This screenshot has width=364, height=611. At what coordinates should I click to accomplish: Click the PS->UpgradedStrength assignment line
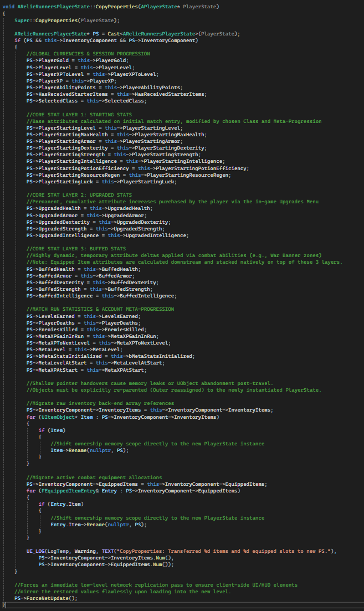[95, 229]
